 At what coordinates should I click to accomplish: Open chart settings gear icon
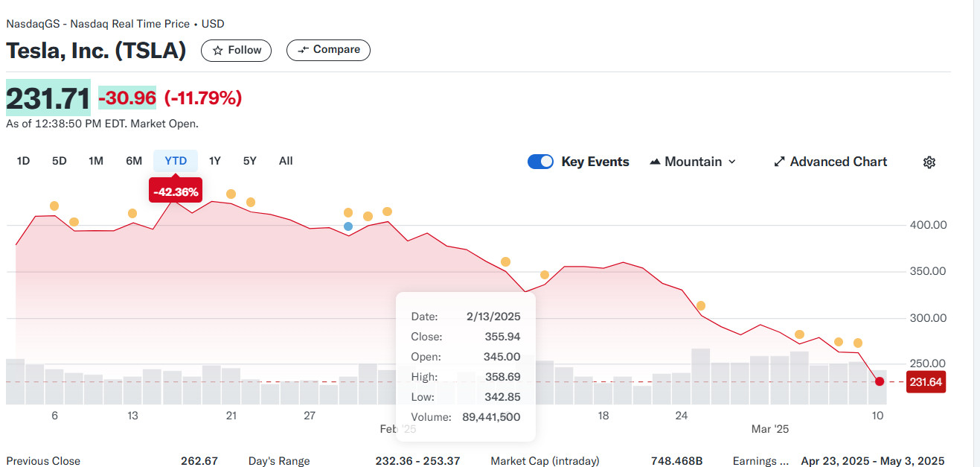[929, 162]
